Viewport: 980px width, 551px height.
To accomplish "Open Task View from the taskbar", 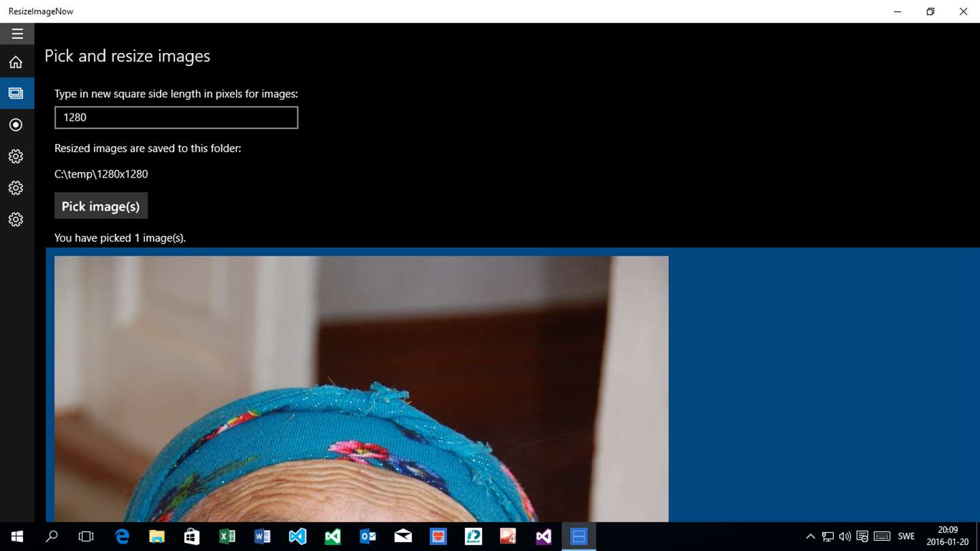I will 86,537.
